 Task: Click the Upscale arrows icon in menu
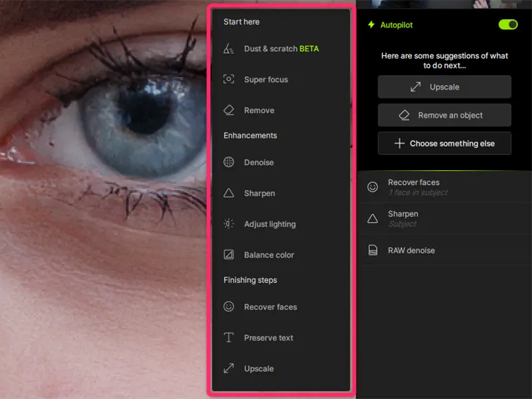tap(229, 368)
